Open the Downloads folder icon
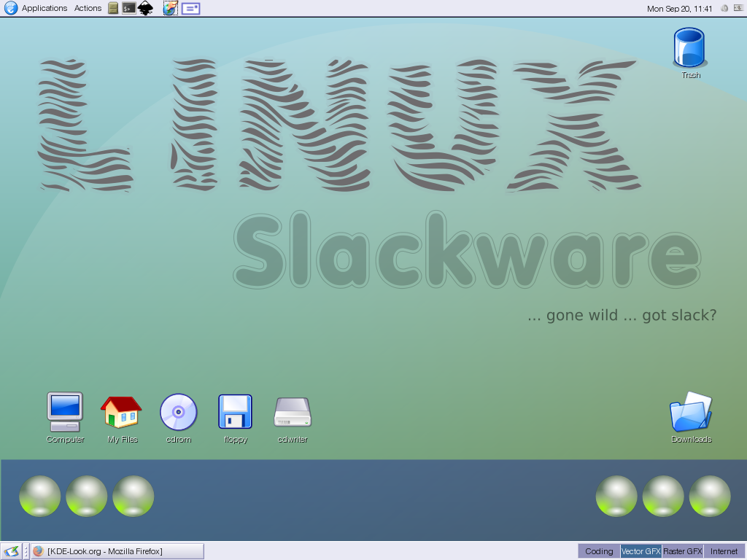The height and width of the screenshot is (560, 747). (692, 417)
